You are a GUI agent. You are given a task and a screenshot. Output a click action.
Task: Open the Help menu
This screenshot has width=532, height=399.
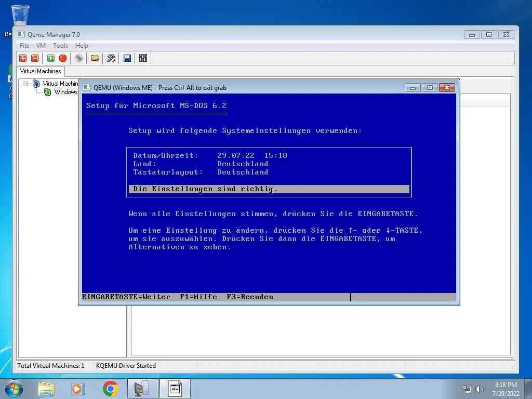click(x=82, y=46)
